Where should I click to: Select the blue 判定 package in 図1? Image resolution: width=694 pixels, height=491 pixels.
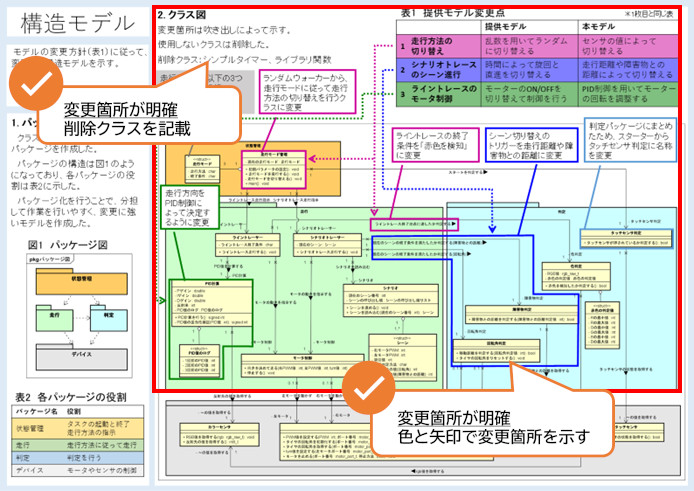108,317
